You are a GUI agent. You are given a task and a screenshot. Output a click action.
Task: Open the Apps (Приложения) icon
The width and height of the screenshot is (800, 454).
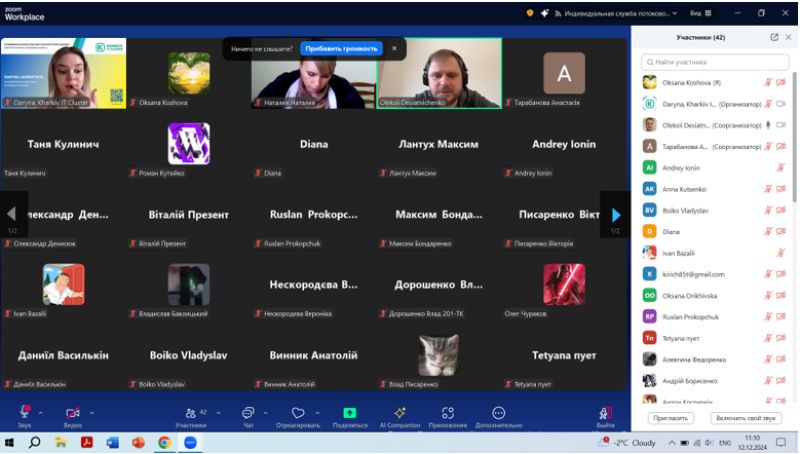pos(448,413)
